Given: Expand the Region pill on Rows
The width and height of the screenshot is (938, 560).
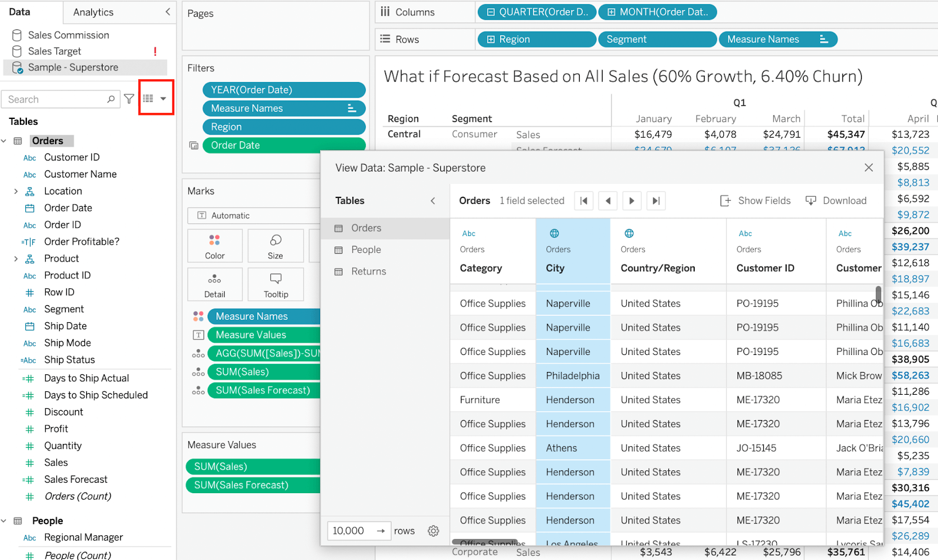Looking at the screenshot, I should pos(490,39).
